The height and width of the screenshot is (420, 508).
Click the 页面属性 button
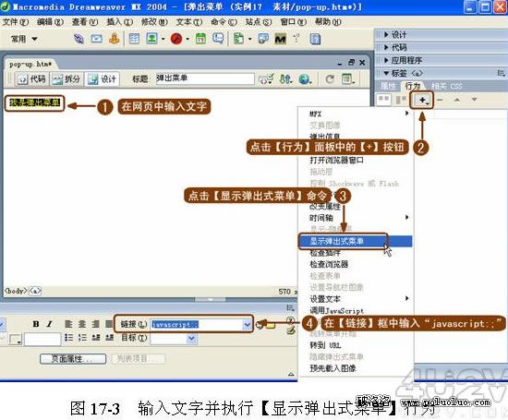tap(73, 359)
